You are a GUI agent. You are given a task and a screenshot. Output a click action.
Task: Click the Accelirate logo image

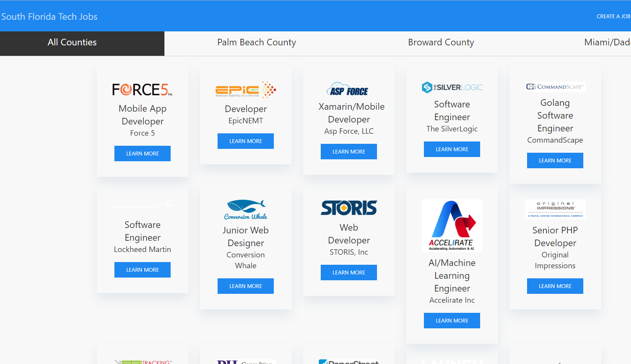click(x=452, y=226)
